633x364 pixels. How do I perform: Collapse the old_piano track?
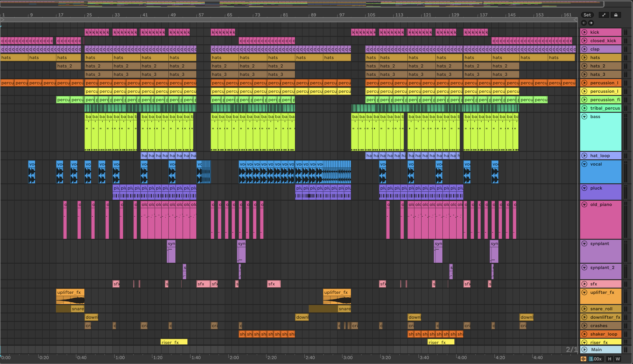[585, 205]
